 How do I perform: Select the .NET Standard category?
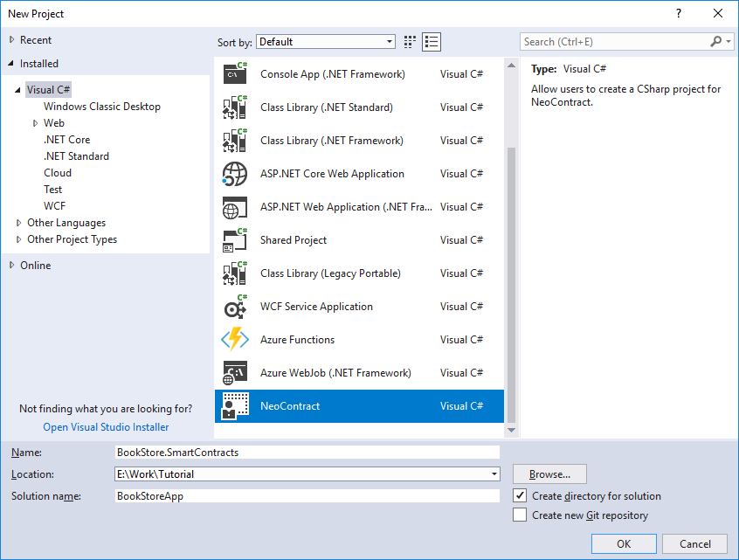pos(76,156)
